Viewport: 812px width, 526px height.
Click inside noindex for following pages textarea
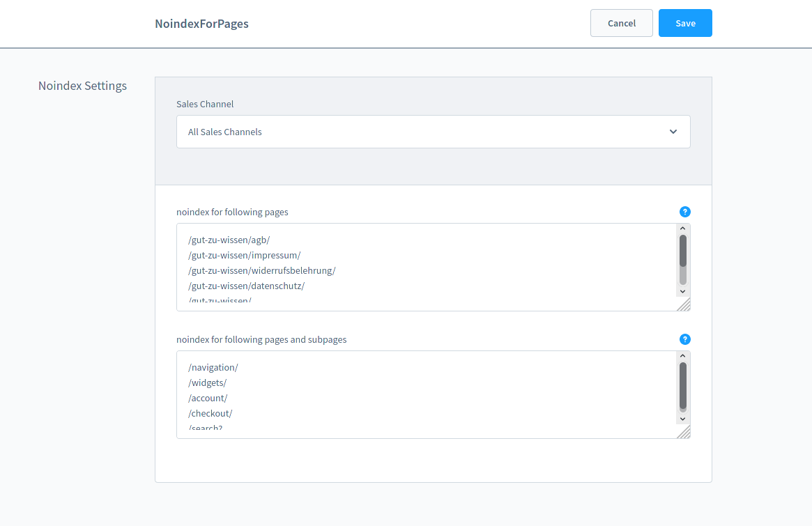(433, 267)
